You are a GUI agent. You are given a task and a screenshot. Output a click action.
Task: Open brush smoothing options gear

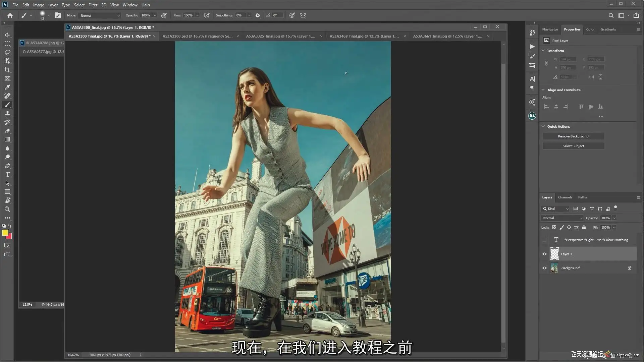[x=258, y=15]
